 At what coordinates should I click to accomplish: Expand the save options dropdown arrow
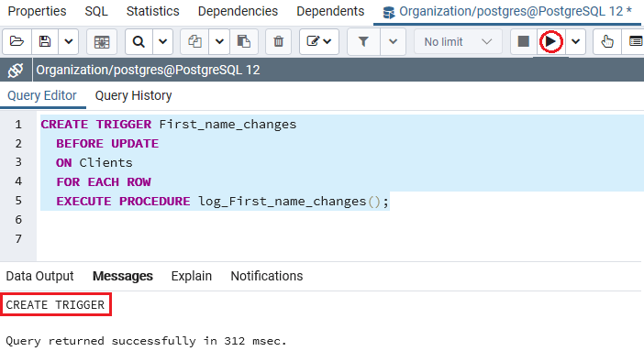click(69, 41)
